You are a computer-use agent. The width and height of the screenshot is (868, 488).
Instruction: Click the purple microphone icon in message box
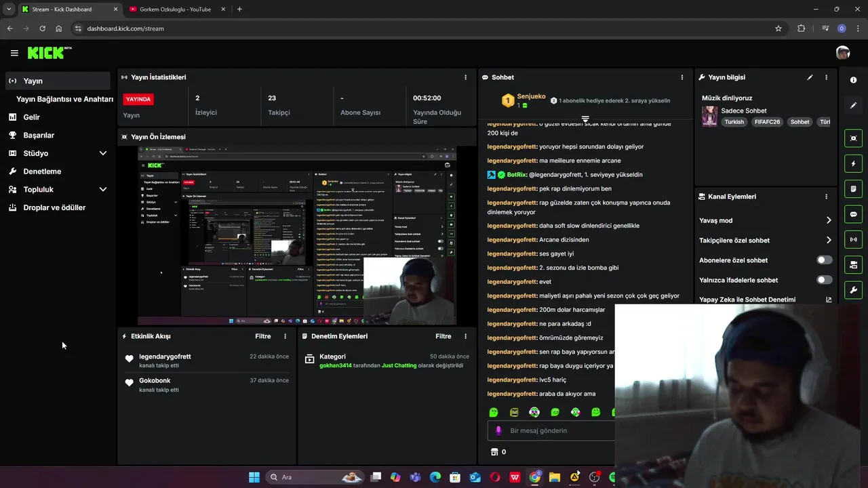[x=498, y=430]
